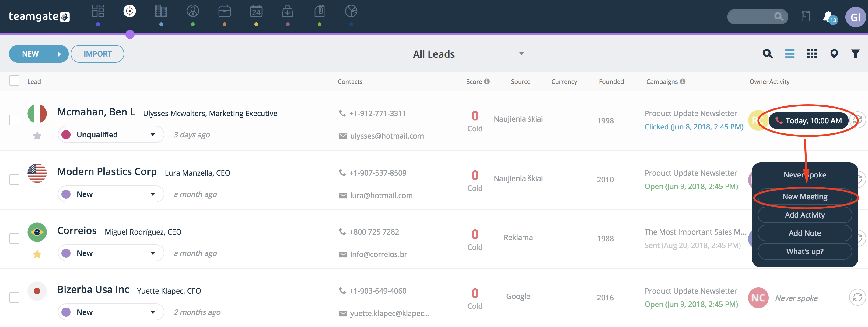The width and height of the screenshot is (868, 327).
Task: Select New Meeting in activity popup
Action: pos(805,197)
